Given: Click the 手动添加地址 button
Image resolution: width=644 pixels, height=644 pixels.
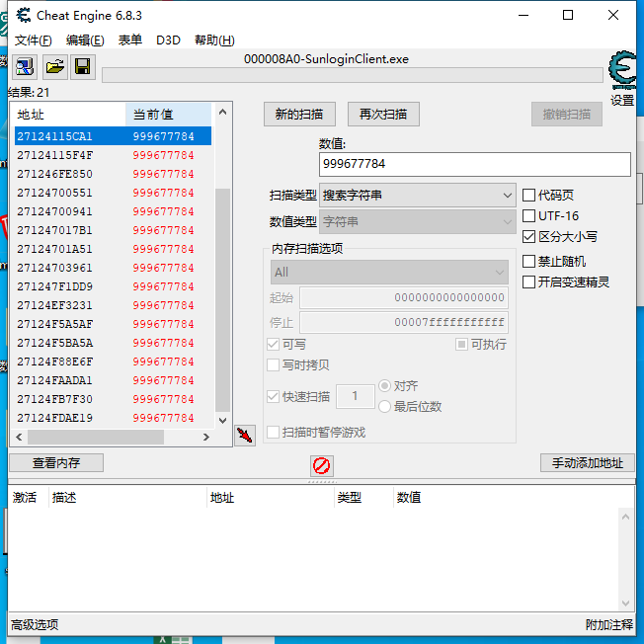Looking at the screenshot, I should (x=588, y=463).
